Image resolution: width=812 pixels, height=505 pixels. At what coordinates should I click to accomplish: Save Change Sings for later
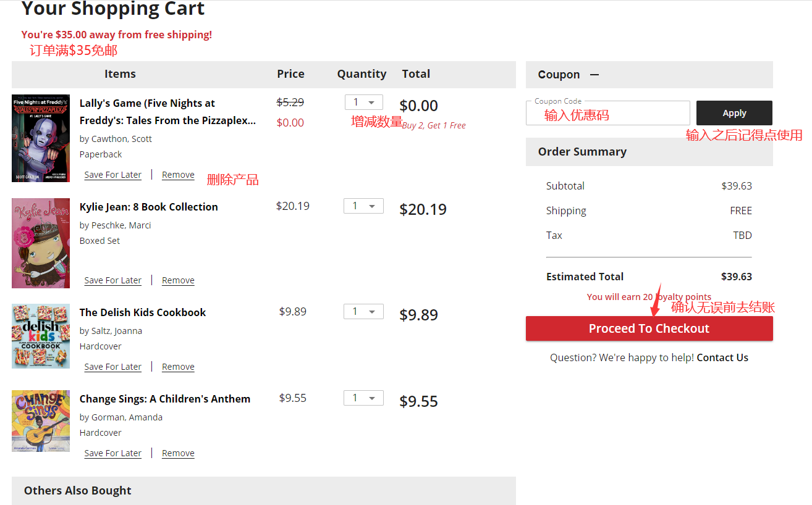click(113, 453)
